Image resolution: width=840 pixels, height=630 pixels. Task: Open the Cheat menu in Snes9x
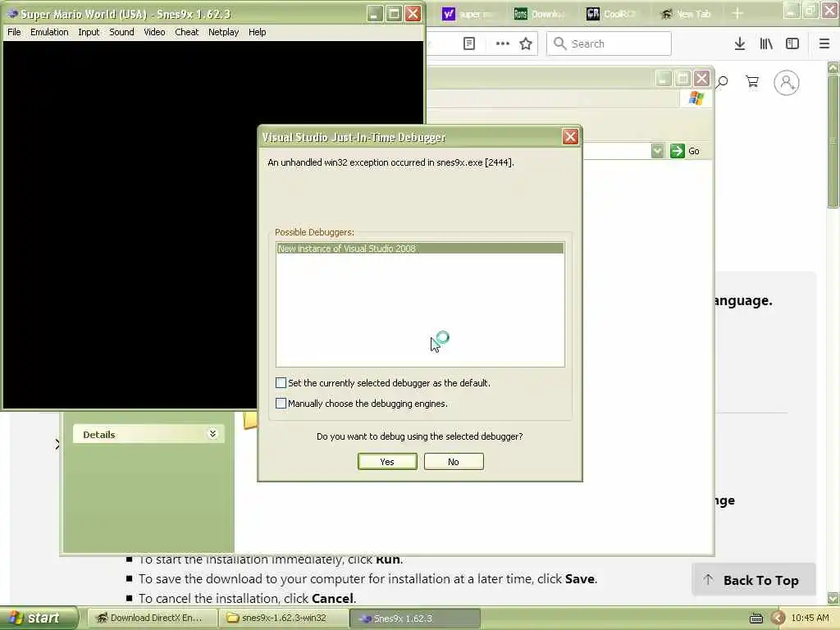186,32
